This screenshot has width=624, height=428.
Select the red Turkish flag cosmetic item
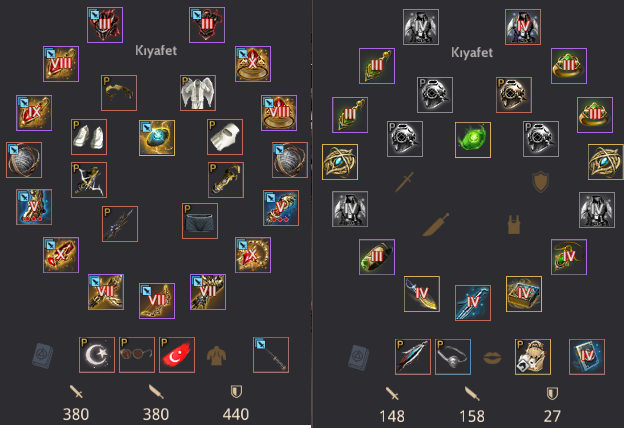(177, 355)
